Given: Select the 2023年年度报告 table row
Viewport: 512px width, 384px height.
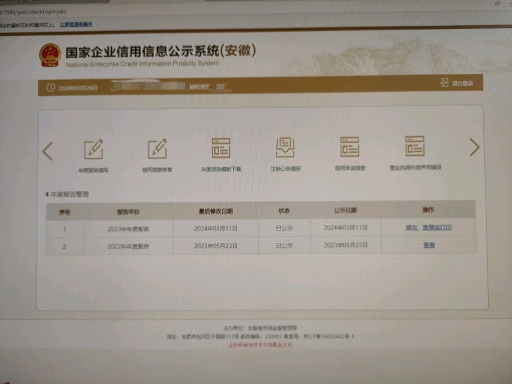Looking at the screenshot, I should 261,228.
